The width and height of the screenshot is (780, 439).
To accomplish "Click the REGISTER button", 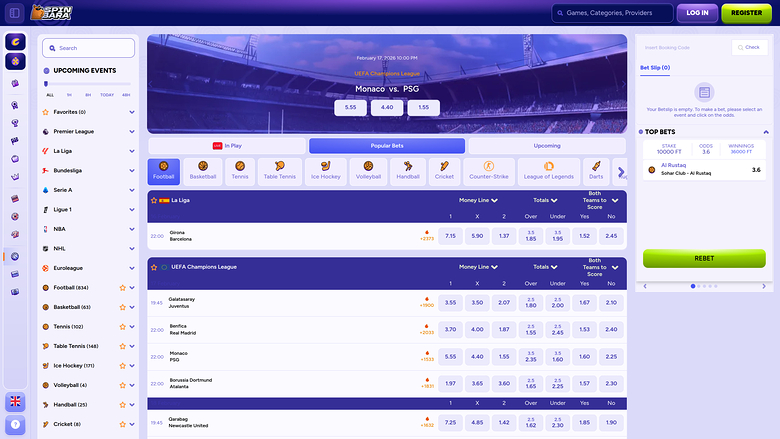I will (746, 13).
